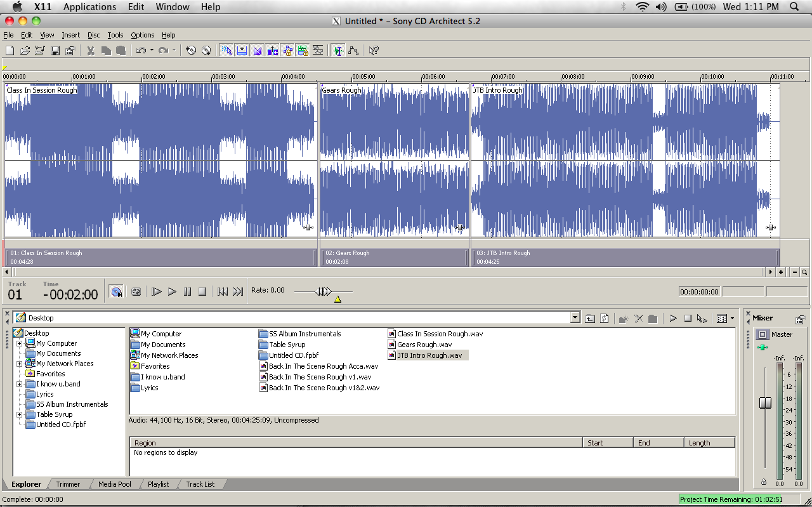Click the What's This help icon
Viewport: 812px width, 507px height.
pos(374,51)
